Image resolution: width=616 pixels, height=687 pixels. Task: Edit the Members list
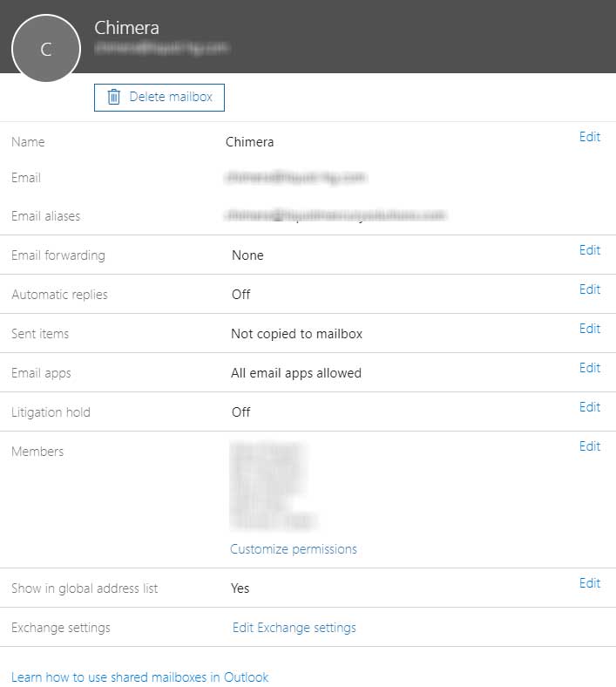point(590,446)
